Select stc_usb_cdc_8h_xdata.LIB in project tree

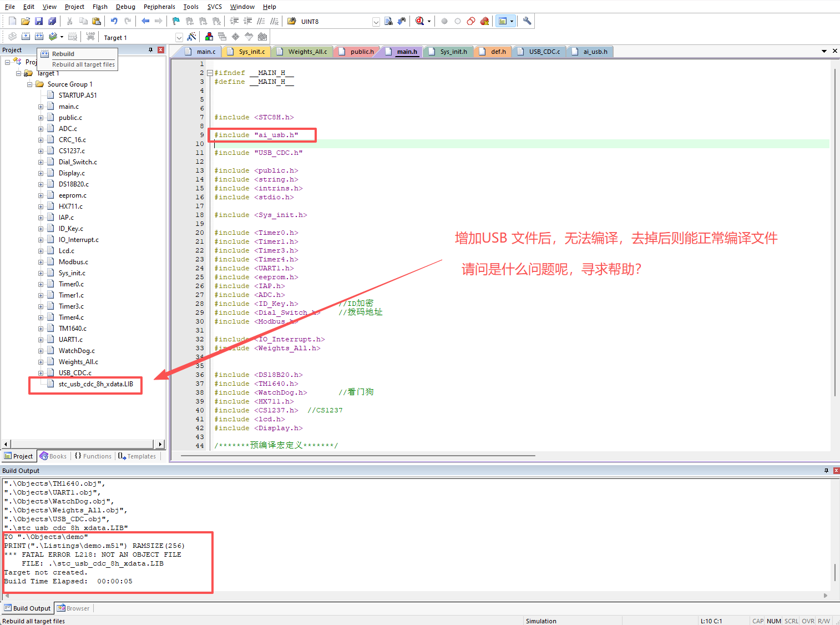(x=95, y=384)
